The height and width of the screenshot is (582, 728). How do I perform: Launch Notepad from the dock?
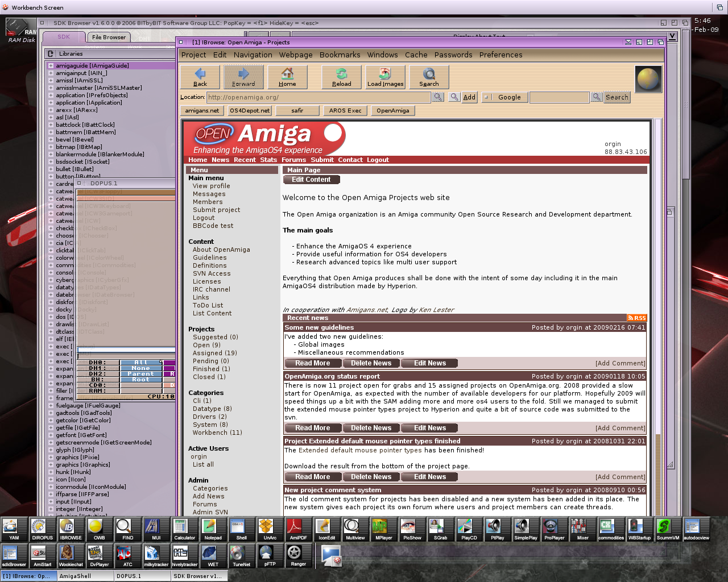[x=213, y=530]
